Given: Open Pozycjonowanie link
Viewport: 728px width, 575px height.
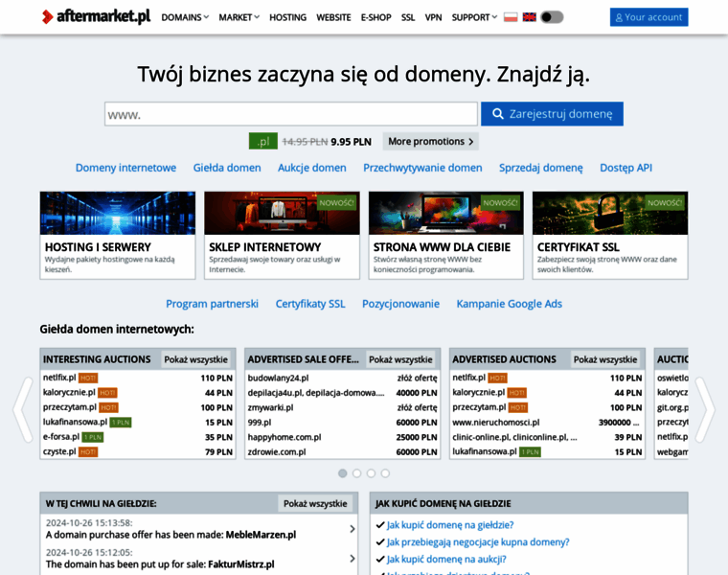Looking at the screenshot, I should (x=400, y=304).
